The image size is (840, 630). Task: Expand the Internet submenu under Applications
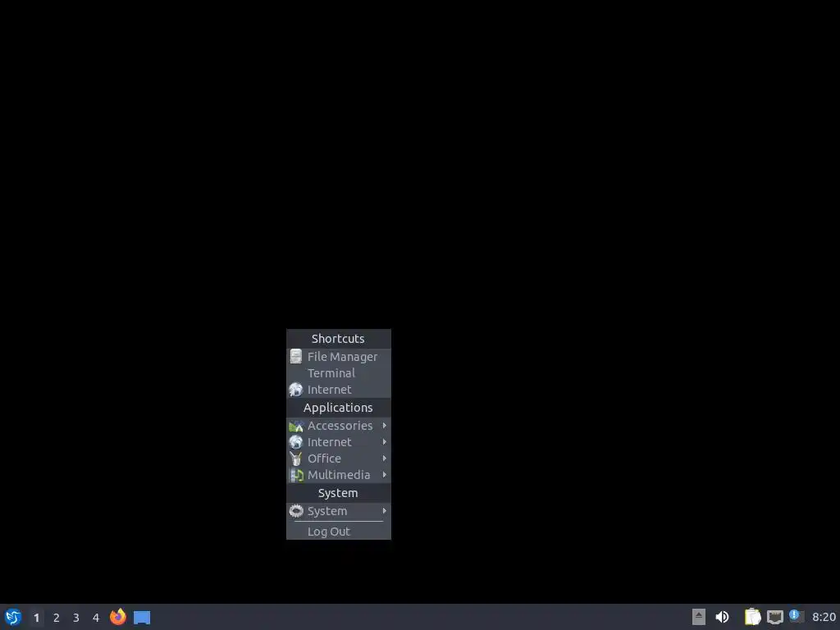[339, 442]
